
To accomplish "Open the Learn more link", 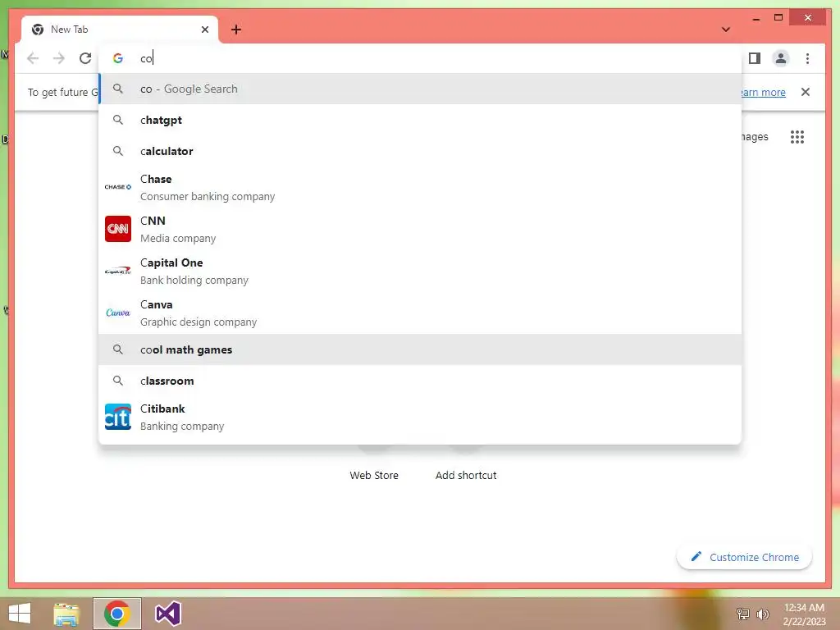I will coord(764,92).
